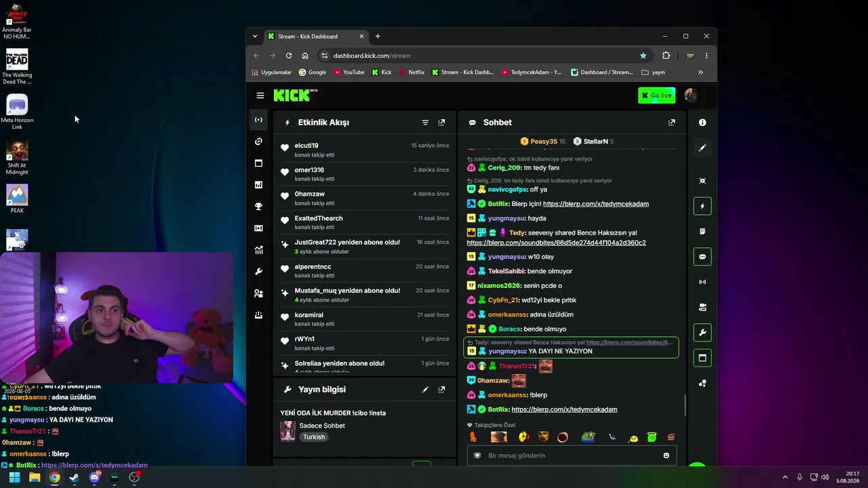Toggle the chat bubble panel button in the right sidebar

point(703,257)
